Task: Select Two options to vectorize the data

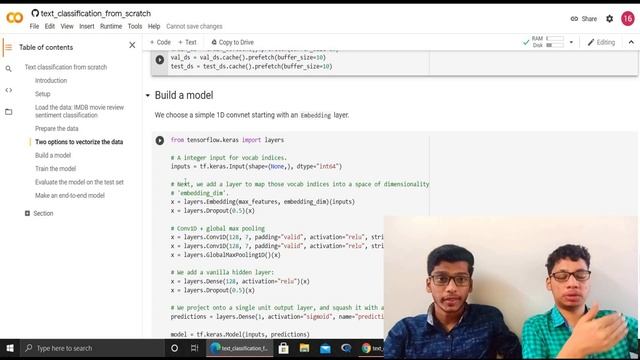Action: (x=79, y=142)
